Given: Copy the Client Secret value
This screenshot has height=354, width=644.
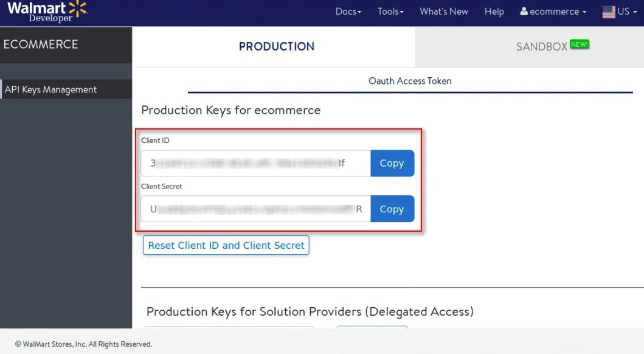Looking at the screenshot, I should (392, 209).
